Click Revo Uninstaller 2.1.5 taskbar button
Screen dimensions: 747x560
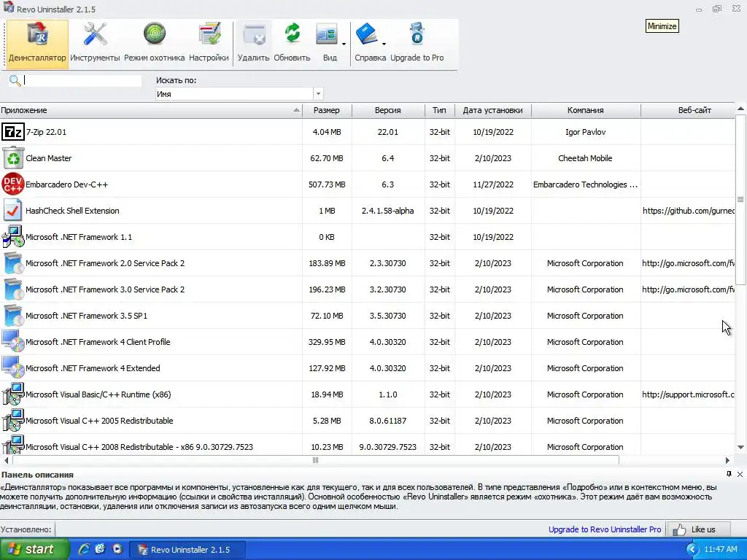(187, 550)
